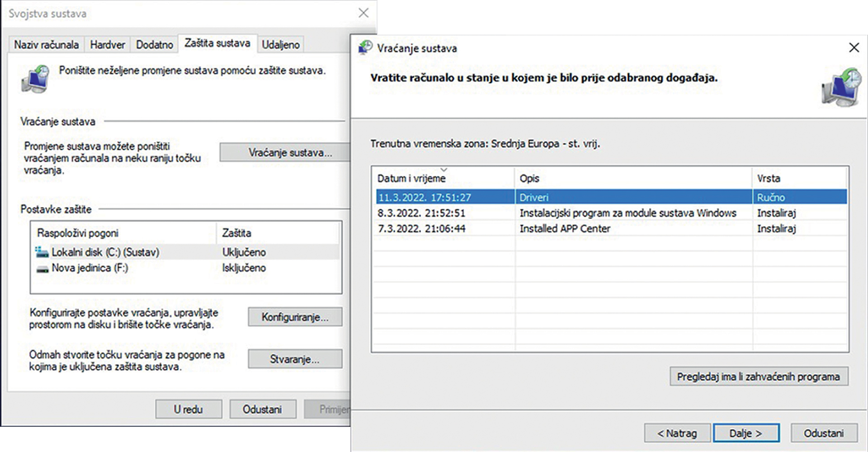Close the Vraćanje sustava window

[x=854, y=47]
